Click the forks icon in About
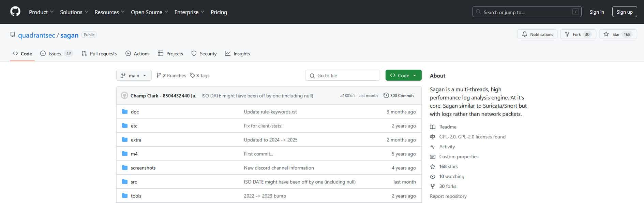Image resolution: width=644 pixels, height=203 pixels. pyautogui.click(x=433, y=186)
